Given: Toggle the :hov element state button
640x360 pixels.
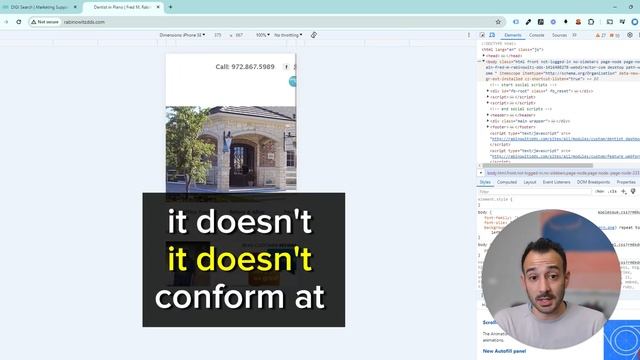Looking at the screenshot, I should [x=600, y=191].
